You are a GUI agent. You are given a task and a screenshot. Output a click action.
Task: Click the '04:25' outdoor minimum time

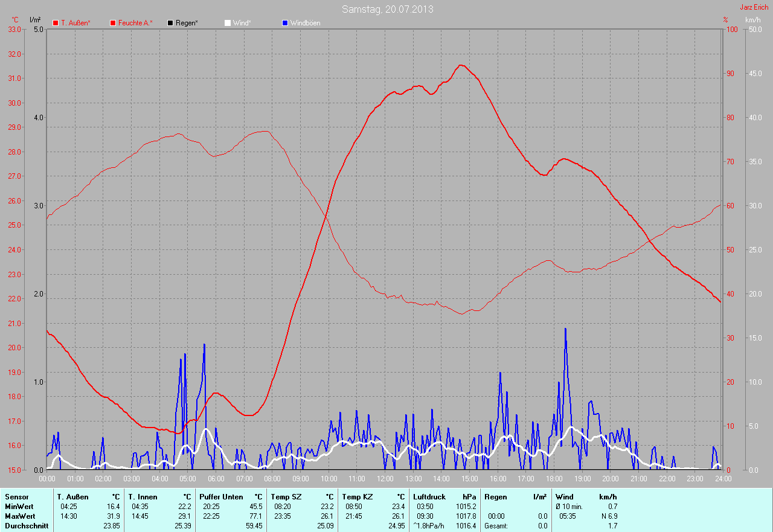click(x=68, y=506)
